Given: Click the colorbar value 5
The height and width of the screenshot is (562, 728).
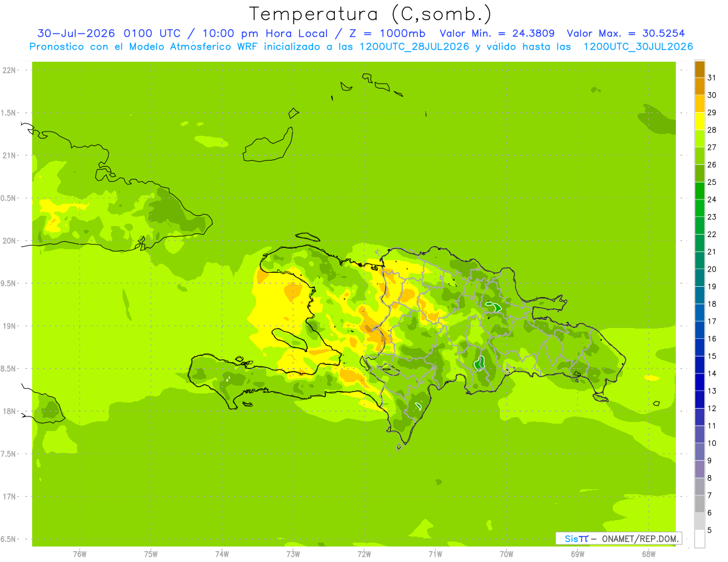Looking at the screenshot, I should point(710,530).
